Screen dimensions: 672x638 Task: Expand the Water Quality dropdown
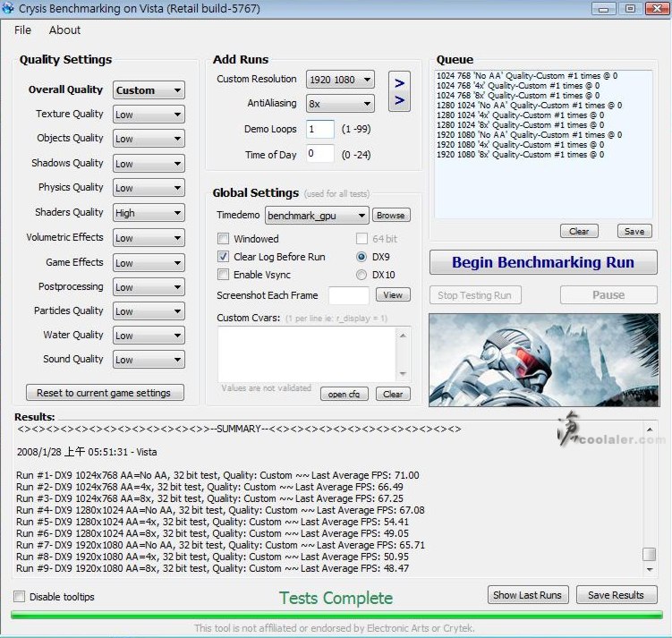(149, 336)
